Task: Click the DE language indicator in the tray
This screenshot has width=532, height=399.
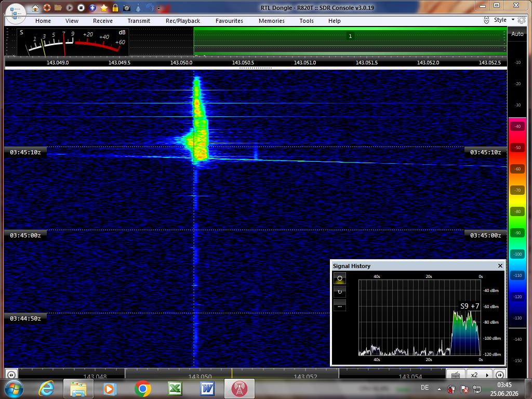Action: (x=424, y=388)
